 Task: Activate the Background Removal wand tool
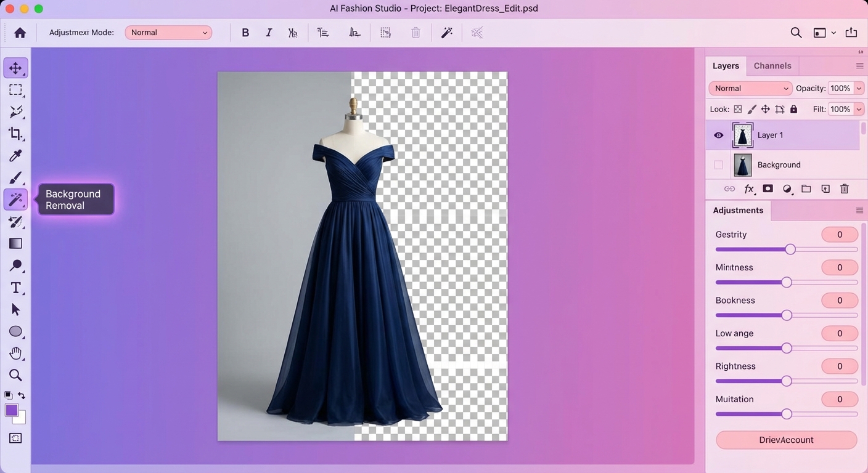(15, 200)
